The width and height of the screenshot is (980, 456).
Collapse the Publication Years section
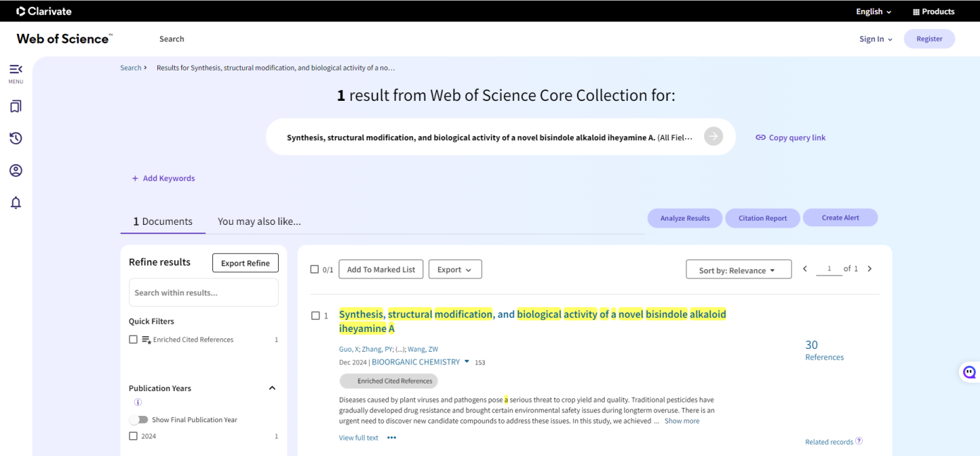click(272, 388)
